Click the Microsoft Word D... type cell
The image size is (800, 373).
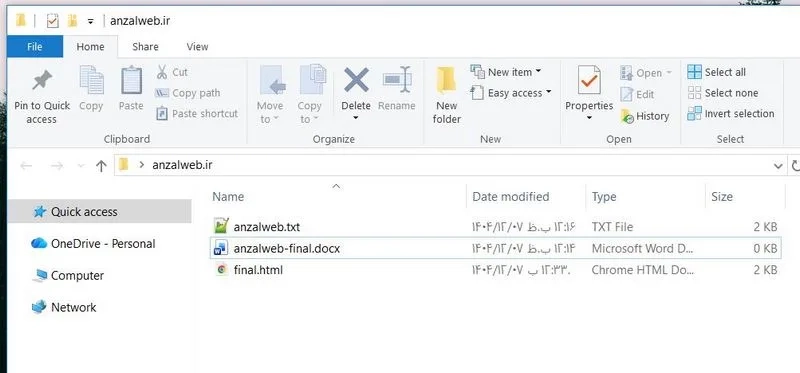pyautogui.click(x=642, y=248)
